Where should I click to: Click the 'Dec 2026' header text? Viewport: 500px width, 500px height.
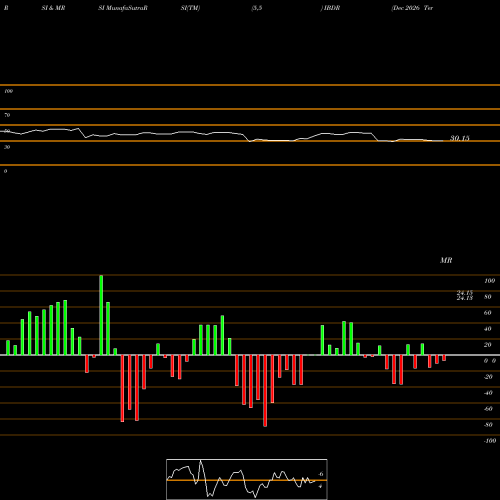(407, 8)
